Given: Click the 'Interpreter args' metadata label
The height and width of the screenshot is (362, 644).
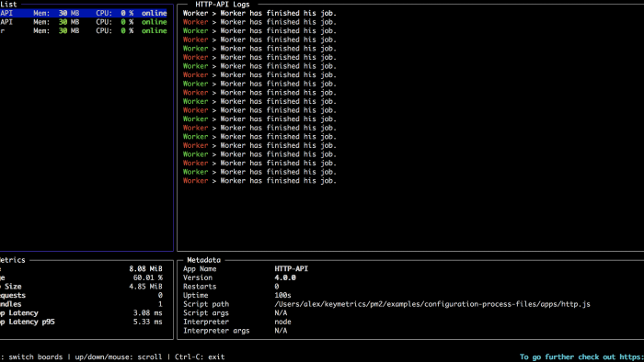Looking at the screenshot, I should (216, 331).
